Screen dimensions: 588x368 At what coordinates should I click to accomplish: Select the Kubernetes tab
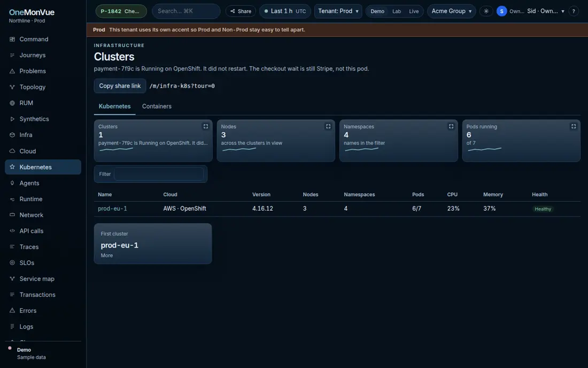tap(115, 106)
